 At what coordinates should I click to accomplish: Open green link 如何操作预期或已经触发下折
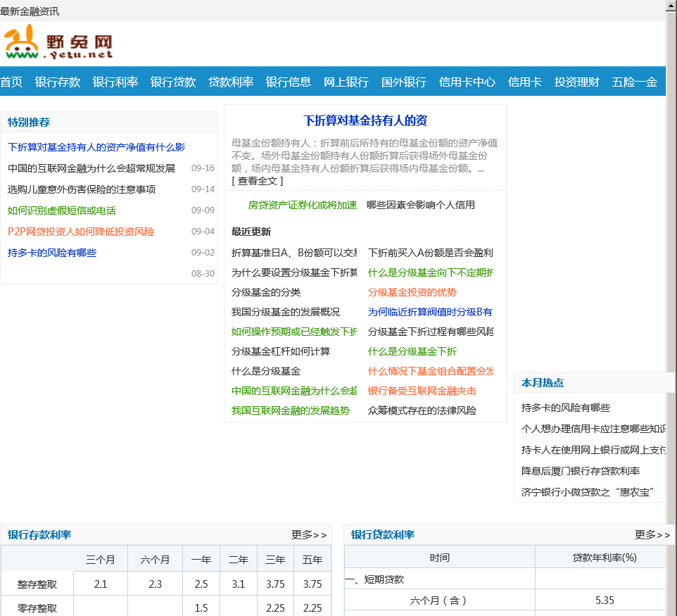coord(294,332)
